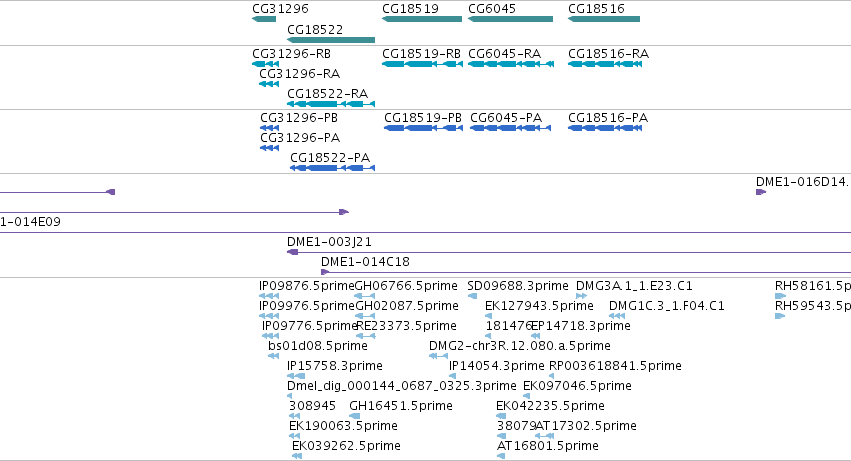Screen dimensions: 851x461
Task: Open the GH16451.5prime EST label
Action: coord(401,406)
